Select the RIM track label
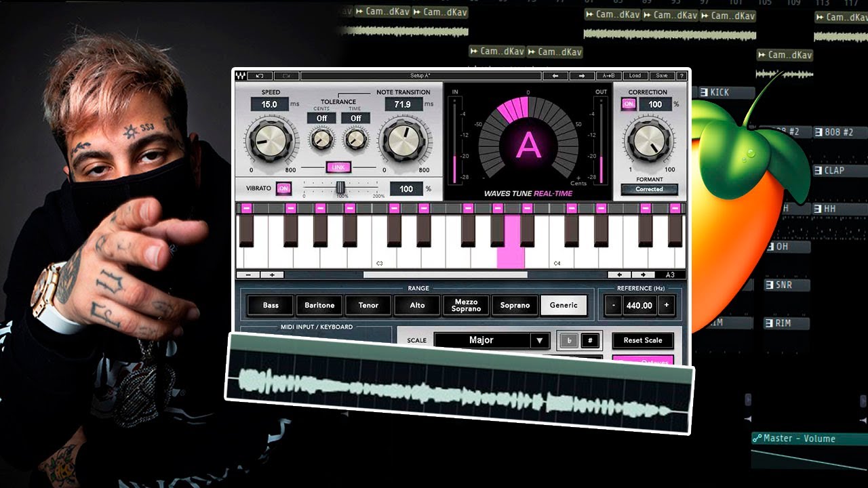Viewport: 868px width, 488px height. pos(783,323)
